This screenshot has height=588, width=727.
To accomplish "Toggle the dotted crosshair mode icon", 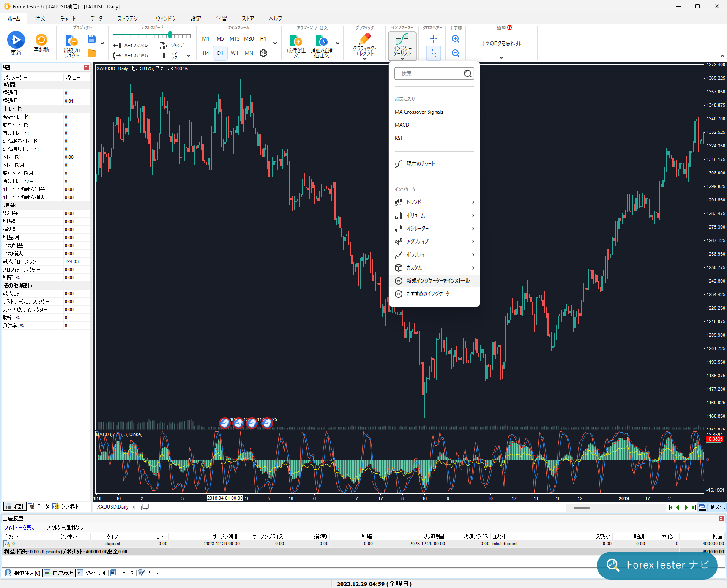I will [x=434, y=53].
